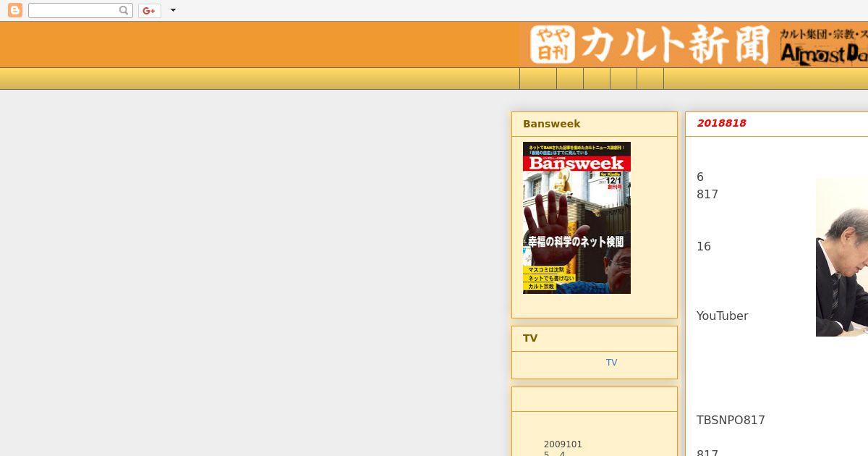Follow the small TV link
The image size is (868, 456).
point(611,363)
